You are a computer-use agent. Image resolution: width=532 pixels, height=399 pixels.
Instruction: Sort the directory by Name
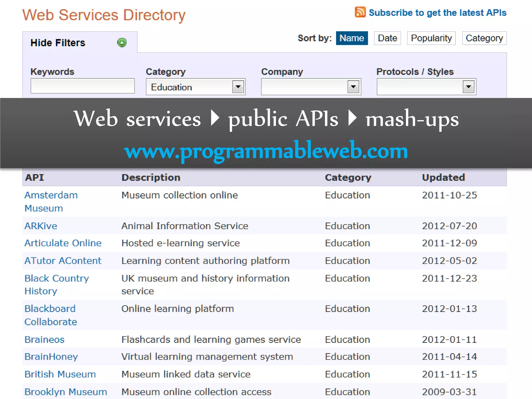click(x=352, y=38)
